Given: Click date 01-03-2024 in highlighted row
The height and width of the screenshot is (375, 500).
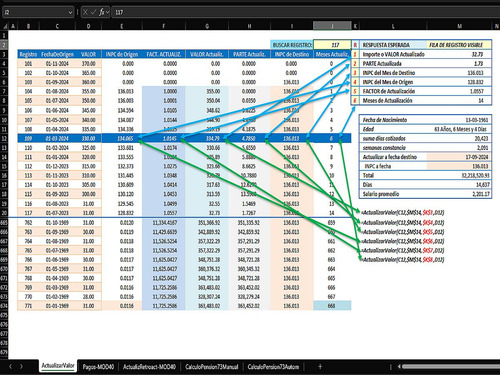Looking at the screenshot, I should (57, 138).
